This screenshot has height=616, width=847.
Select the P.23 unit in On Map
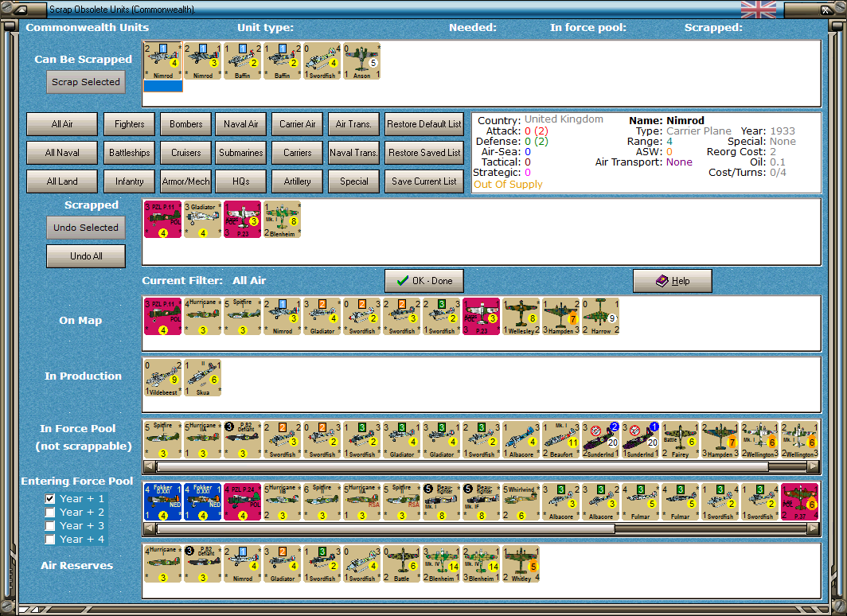pyautogui.click(x=482, y=317)
